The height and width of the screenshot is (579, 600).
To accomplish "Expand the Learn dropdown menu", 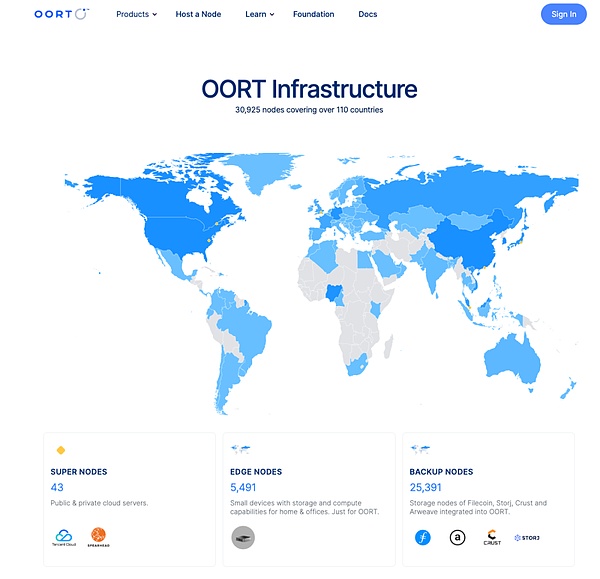I will pos(259,15).
